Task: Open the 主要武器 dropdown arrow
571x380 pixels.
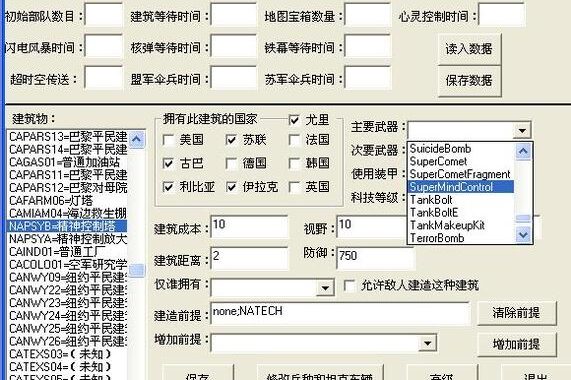Action: (x=522, y=130)
